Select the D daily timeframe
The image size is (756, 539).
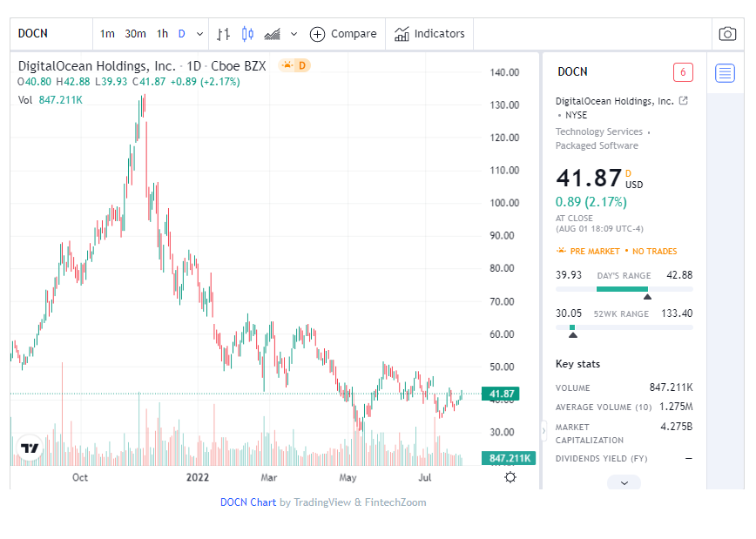click(182, 34)
